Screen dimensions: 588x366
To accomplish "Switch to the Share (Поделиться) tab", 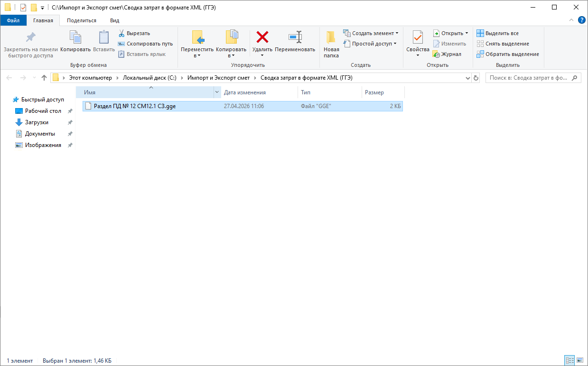I will pyautogui.click(x=82, y=20).
